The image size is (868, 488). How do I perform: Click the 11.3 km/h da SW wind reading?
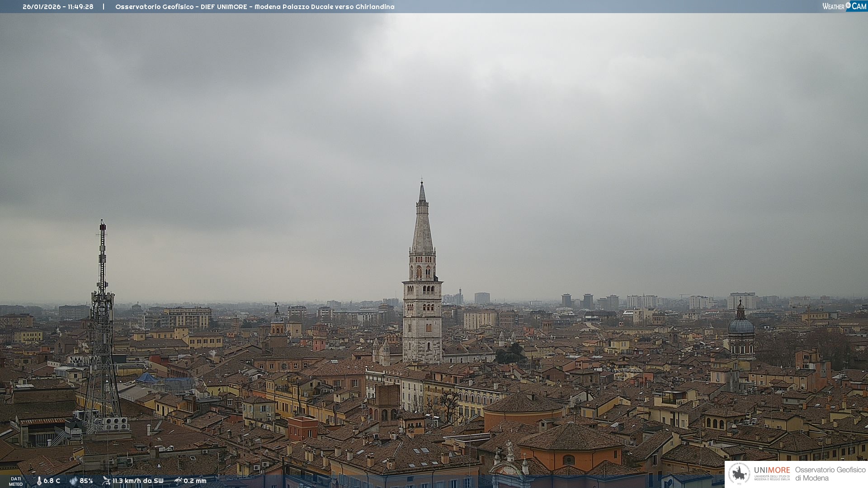point(138,481)
